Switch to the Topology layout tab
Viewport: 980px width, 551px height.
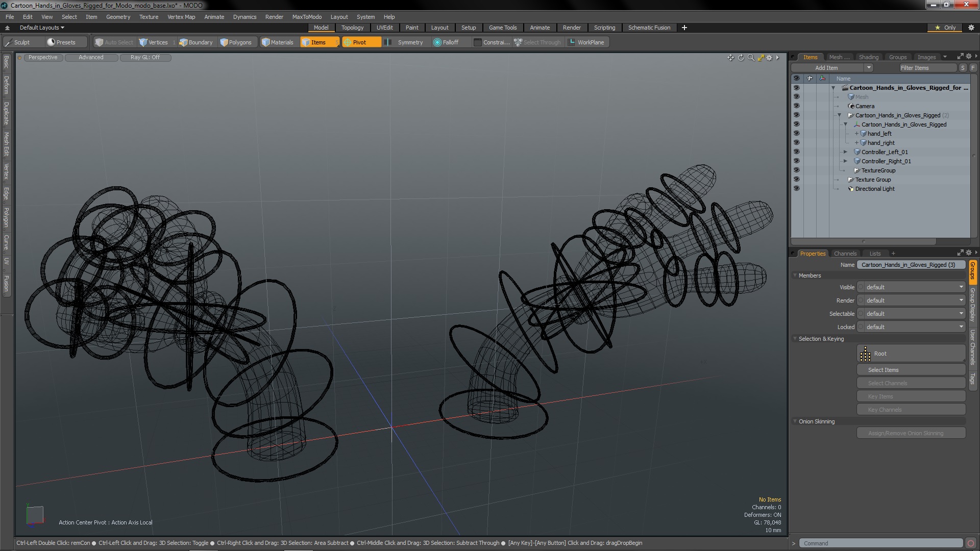coord(352,28)
